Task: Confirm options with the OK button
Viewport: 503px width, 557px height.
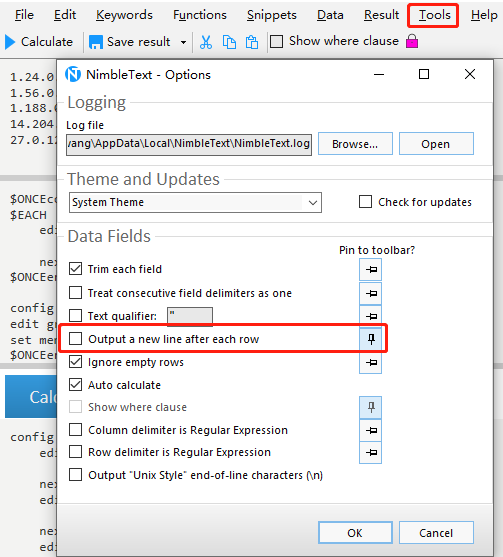Action: click(355, 533)
